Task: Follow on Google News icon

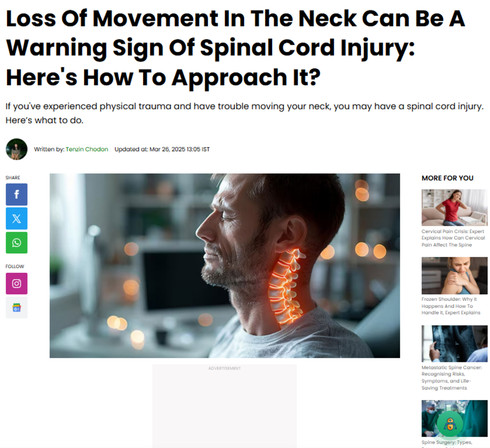Action: tap(17, 308)
